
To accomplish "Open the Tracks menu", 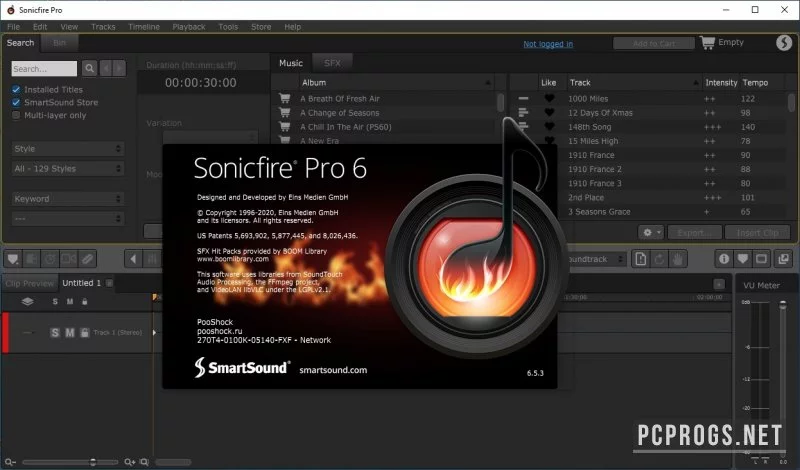I will click(x=103, y=27).
